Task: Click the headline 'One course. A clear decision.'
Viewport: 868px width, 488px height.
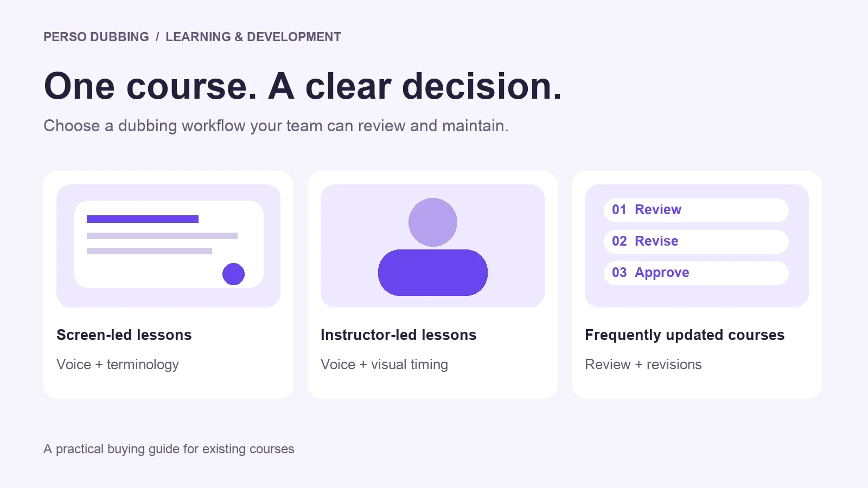Action: click(x=303, y=86)
